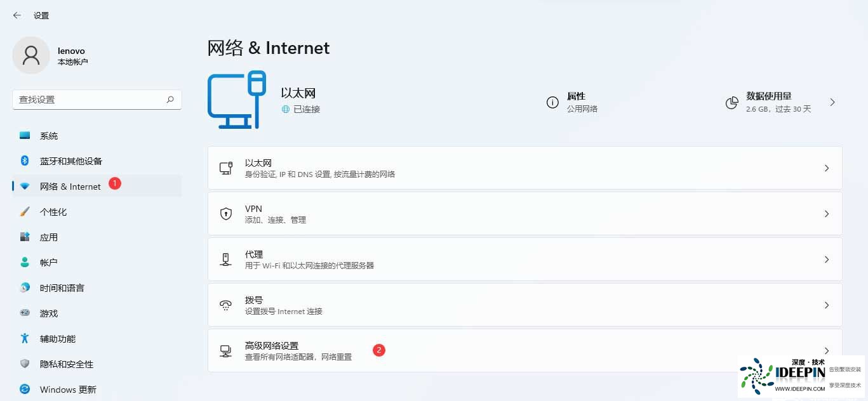This screenshot has width=868, height=401.
Task: Select 系统 in the sidebar
Action: tap(49, 136)
